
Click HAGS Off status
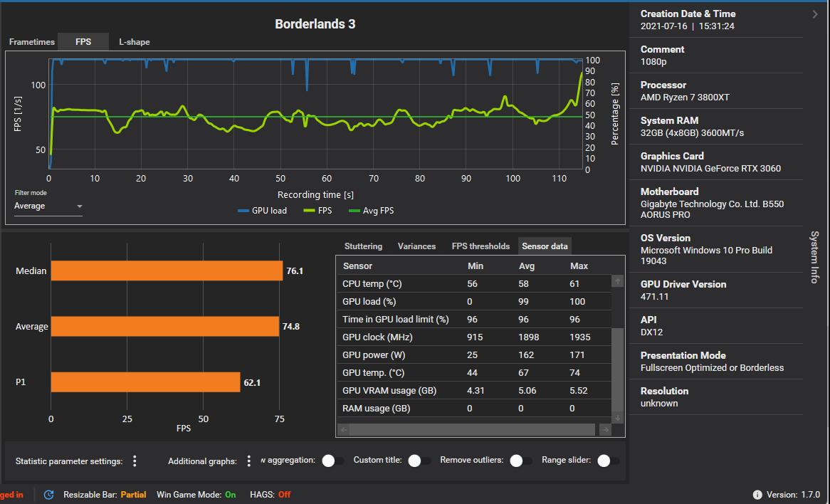pyautogui.click(x=270, y=495)
